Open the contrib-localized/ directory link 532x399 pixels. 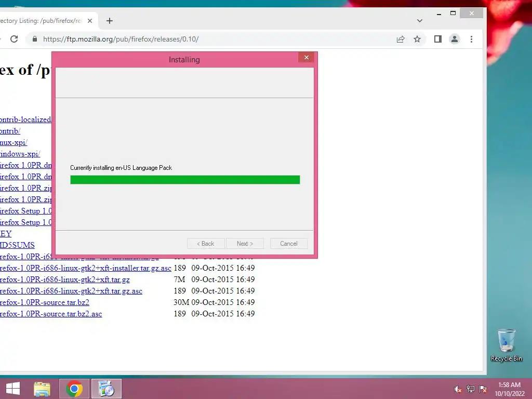[25, 119]
